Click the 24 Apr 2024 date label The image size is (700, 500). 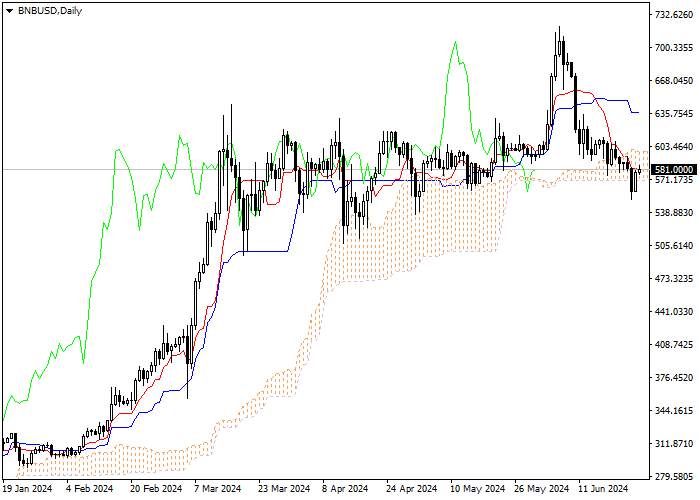[412, 489]
